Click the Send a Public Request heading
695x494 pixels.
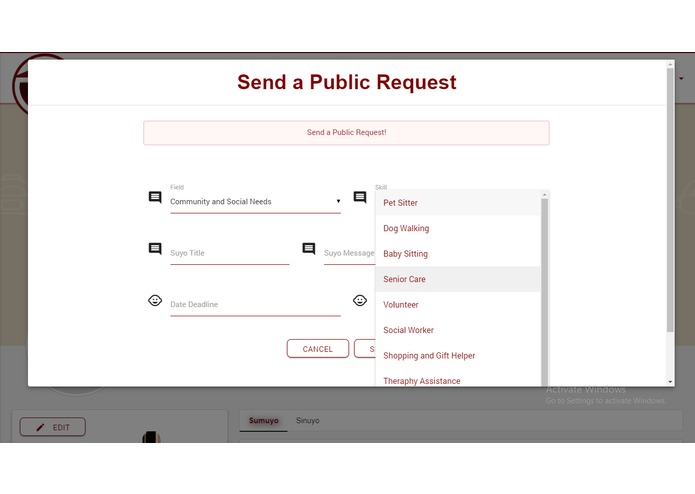pos(347,82)
